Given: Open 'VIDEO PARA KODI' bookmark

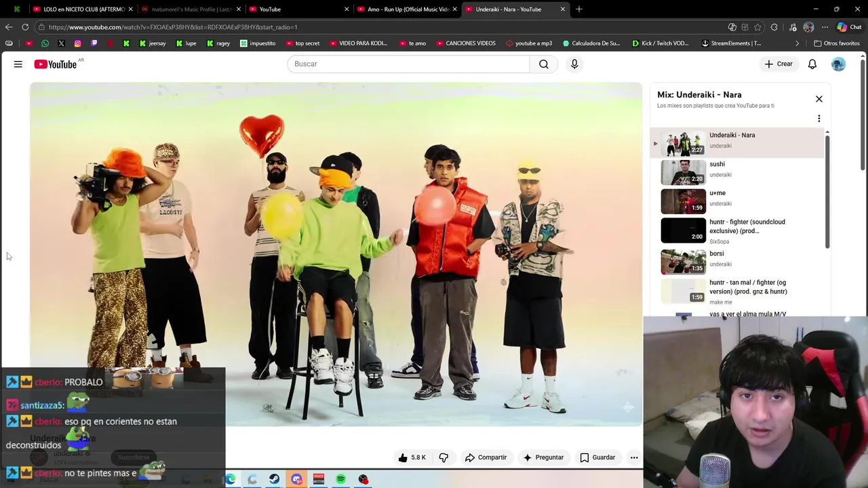Looking at the screenshot, I should (x=359, y=43).
